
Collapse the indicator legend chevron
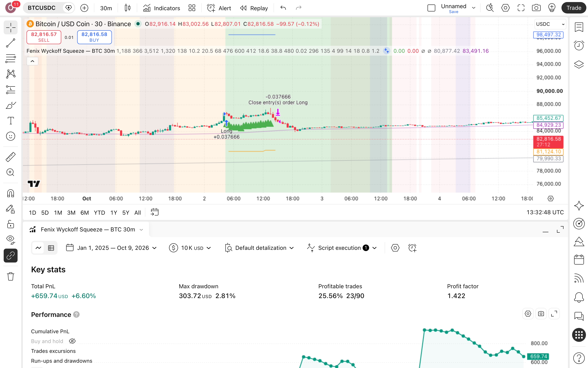(x=32, y=61)
